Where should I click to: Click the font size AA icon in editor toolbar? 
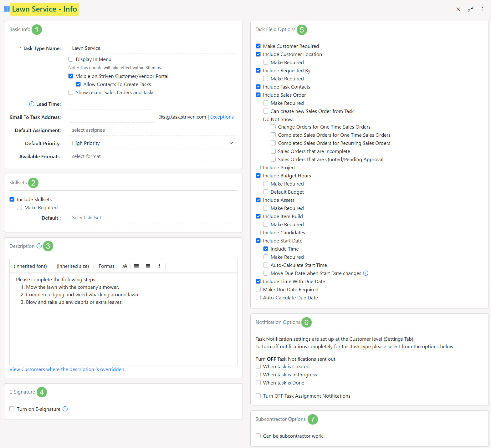pyautogui.click(x=125, y=266)
